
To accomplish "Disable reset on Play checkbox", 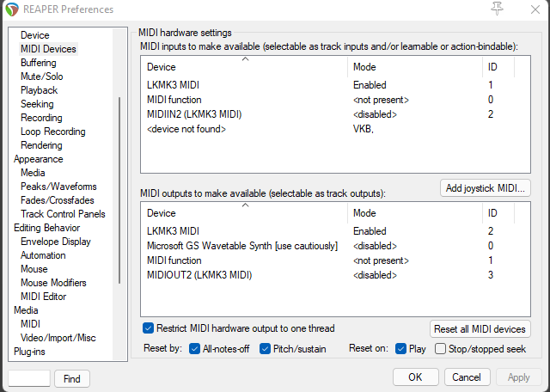I will pyautogui.click(x=401, y=349).
